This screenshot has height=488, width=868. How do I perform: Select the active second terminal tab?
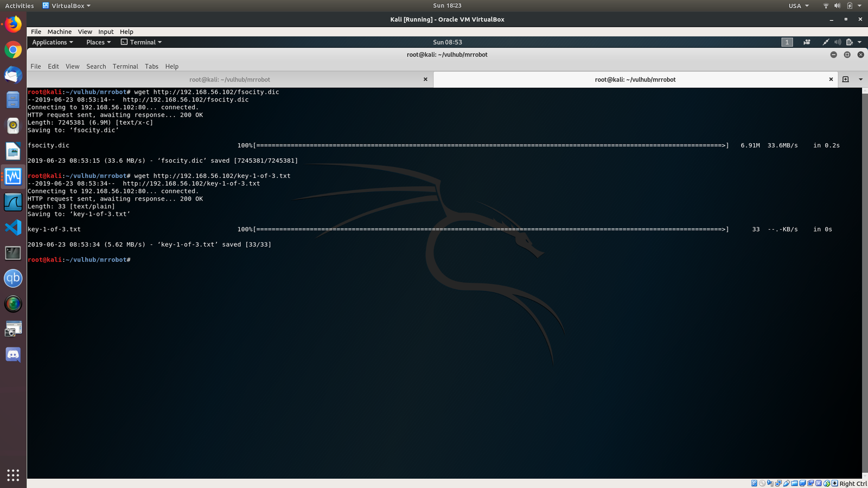click(x=635, y=79)
